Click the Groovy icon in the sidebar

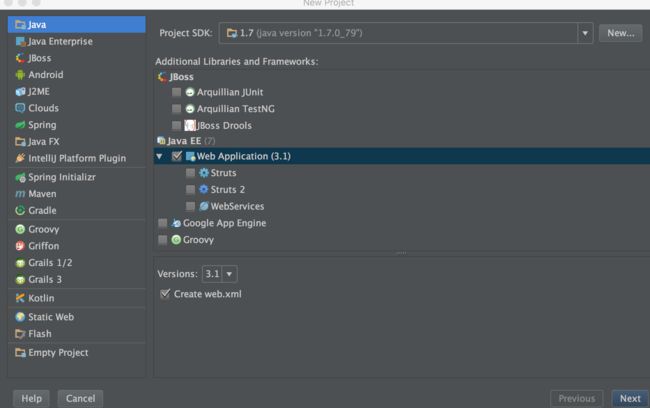pyautogui.click(x=20, y=229)
